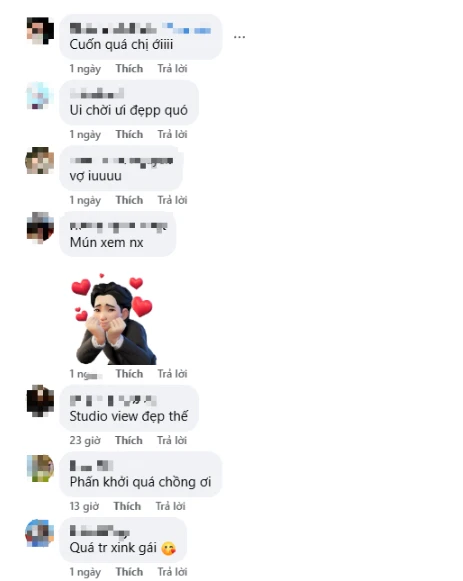The width and height of the screenshot is (463, 581).
Task: Open profile picture beside 'vợ iuuuu' comment
Action: (x=40, y=161)
